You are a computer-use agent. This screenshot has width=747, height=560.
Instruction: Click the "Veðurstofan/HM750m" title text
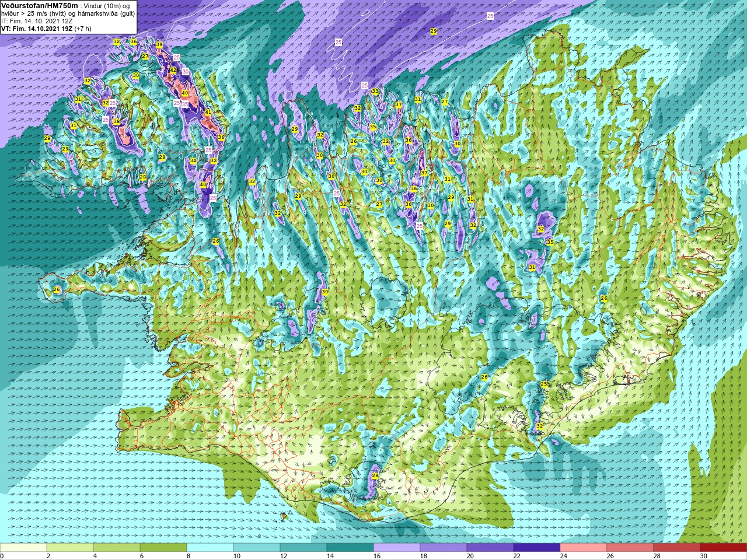(x=40, y=5)
